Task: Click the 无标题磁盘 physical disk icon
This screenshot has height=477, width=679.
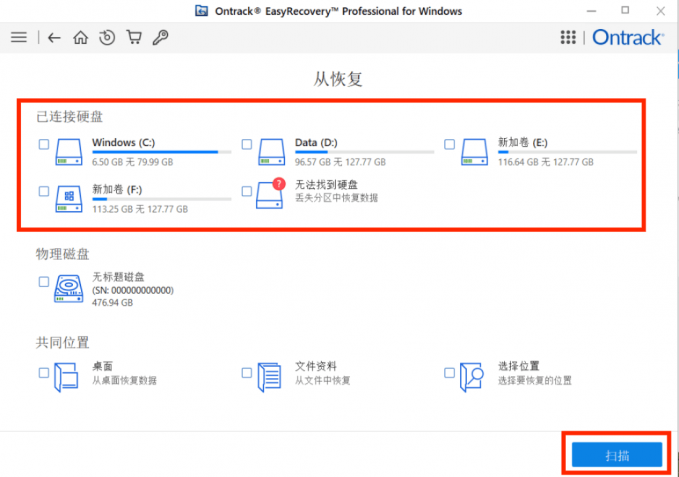Action: coord(68,289)
